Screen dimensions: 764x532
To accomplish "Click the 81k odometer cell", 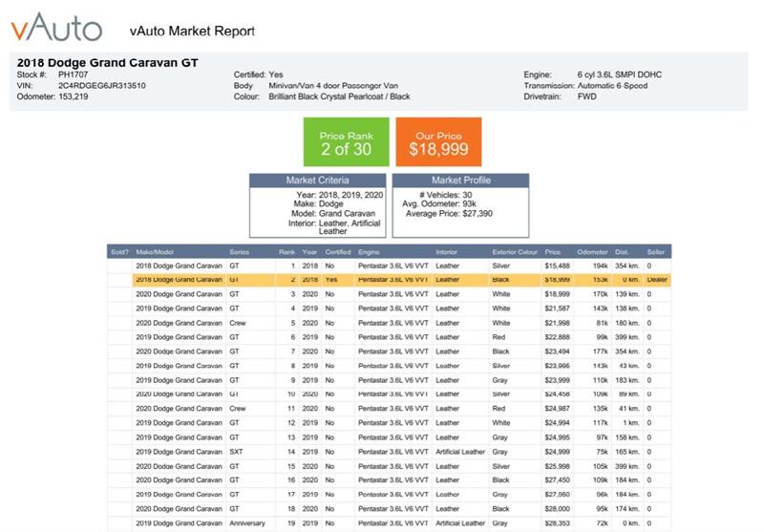I will click(603, 323).
